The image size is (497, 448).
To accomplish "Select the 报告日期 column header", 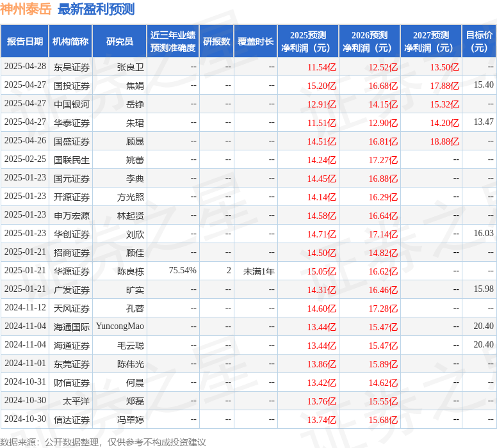I will point(25,42).
